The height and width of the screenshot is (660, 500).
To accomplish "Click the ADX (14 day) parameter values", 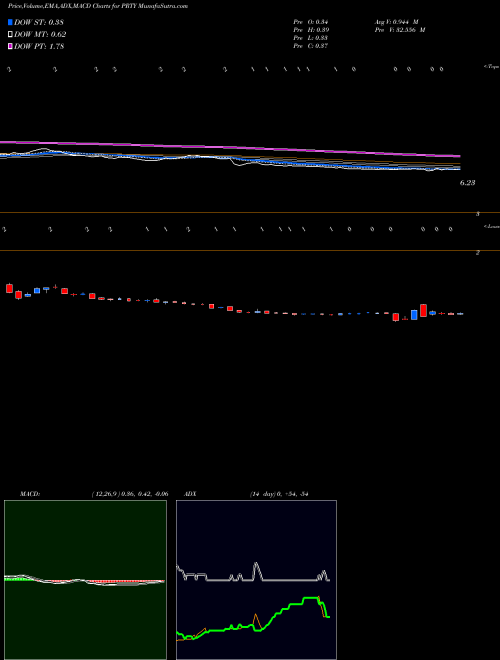I will point(279,494).
